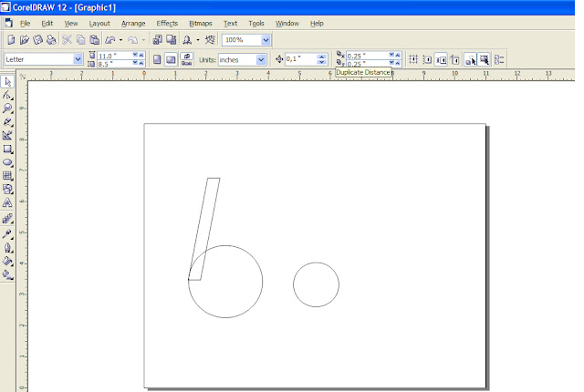Open the View menu

click(71, 24)
